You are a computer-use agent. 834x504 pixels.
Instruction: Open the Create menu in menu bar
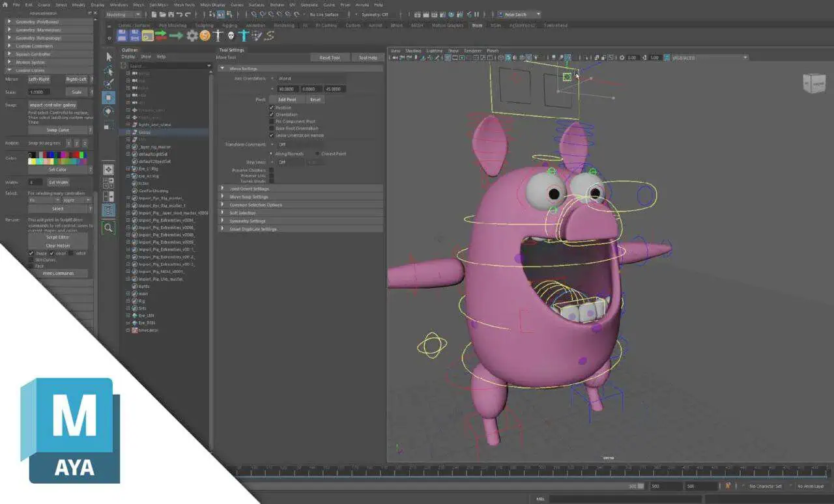[x=44, y=5]
